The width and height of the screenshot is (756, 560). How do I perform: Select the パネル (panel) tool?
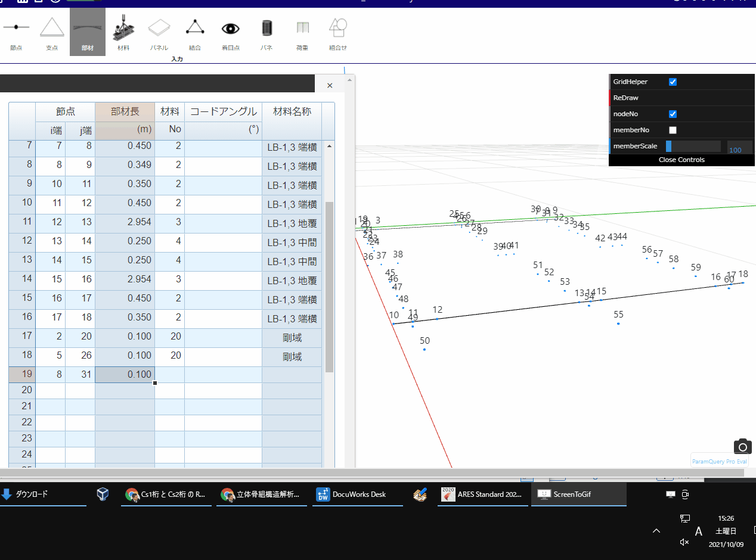tap(159, 33)
